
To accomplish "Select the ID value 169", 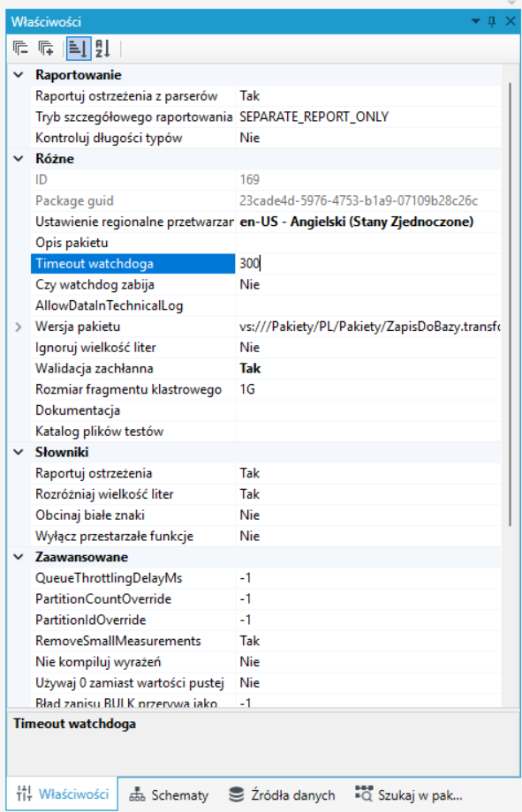I will click(x=249, y=180).
